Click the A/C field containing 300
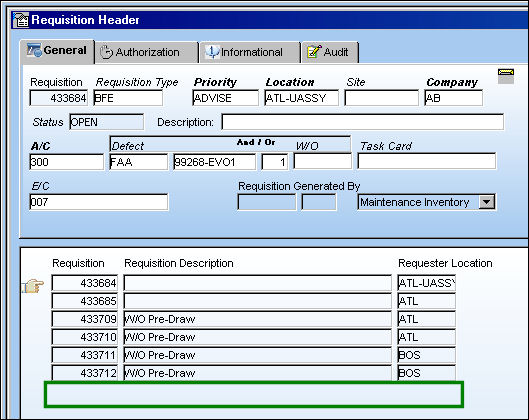This screenshot has width=529, height=420. click(x=67, y=162)
